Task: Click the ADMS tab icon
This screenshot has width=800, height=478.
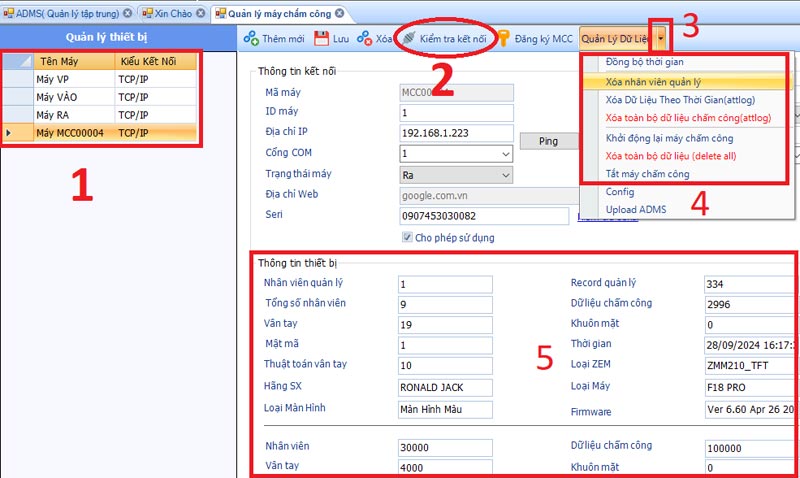Action: coord(8,13)
